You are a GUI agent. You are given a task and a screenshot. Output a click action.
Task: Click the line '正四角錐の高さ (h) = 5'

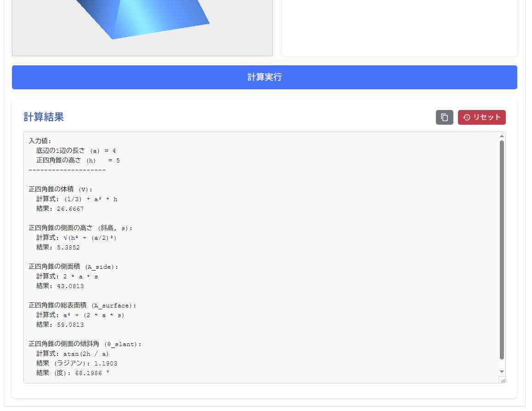pos(78,160)
